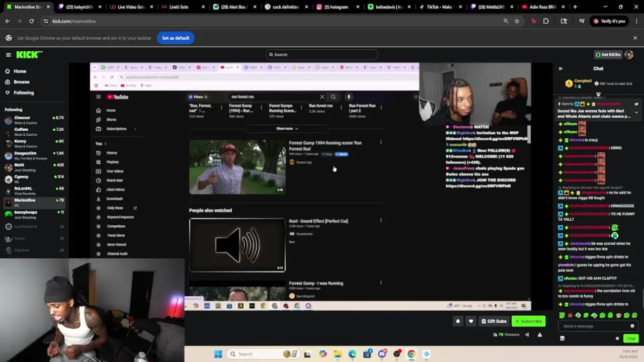Select ItsLordAL channel in Following
Viewport: 644px width, 362px height.
coord(34,191)
